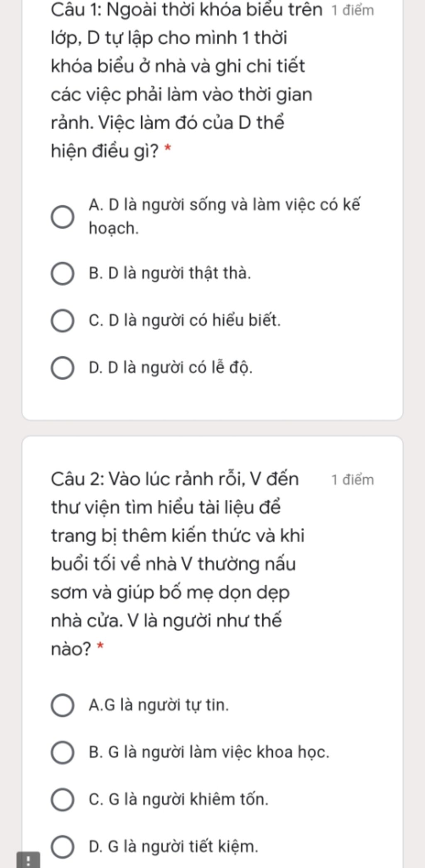Pick 'D. D là người có lễ độ'

pyautogui.click(x=63, y=368)
